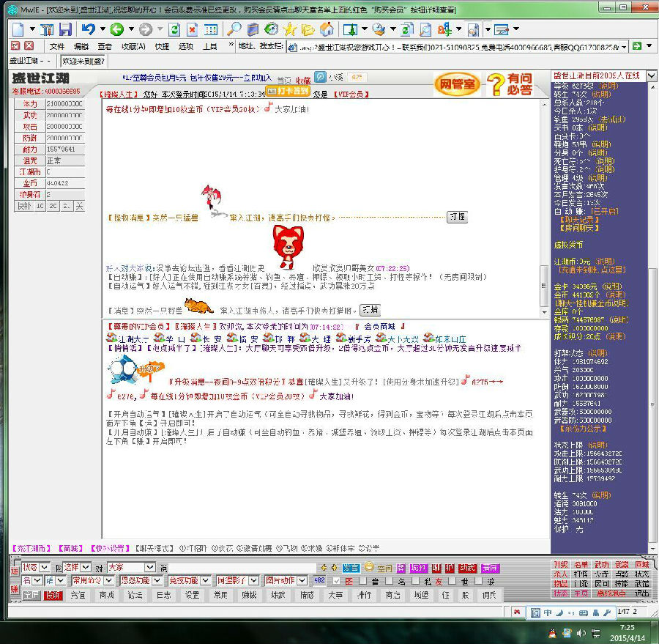659x644 pixels.
Task: Select the 20 option in left stats panel
Action: click(53, 206)
